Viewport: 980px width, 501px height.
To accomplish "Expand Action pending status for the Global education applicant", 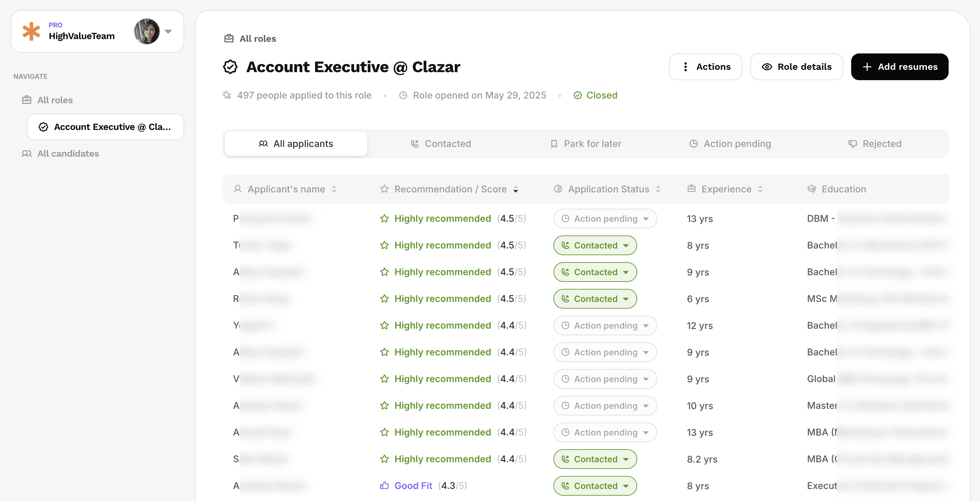I will 605,379.
